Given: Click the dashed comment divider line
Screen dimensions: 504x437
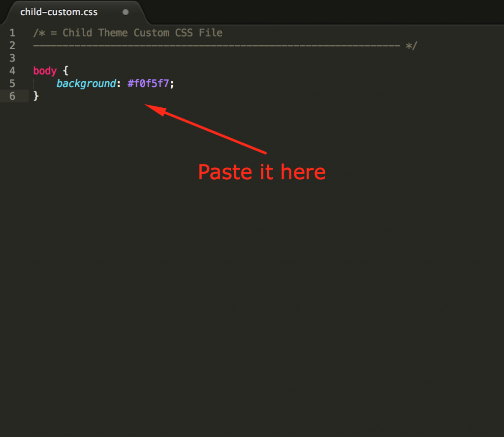Looking at the screenshot, I should tap(217, 46).
